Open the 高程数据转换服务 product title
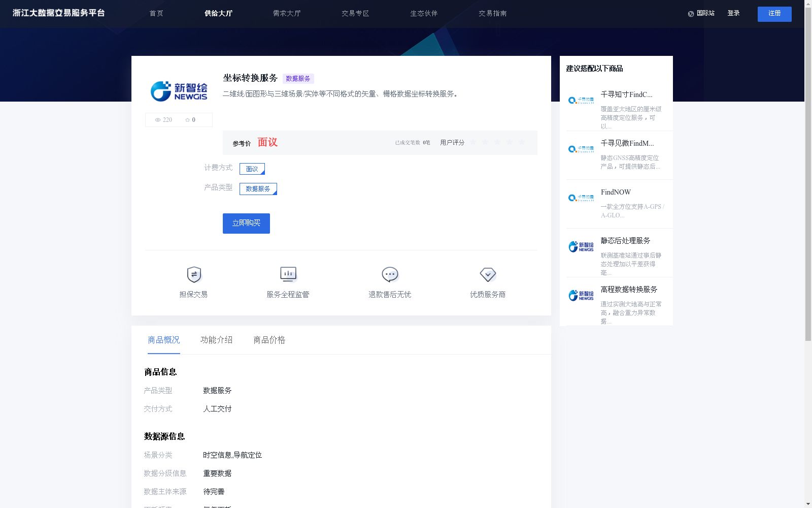Screen dimensions: 812x508 (x=629, y=290)
